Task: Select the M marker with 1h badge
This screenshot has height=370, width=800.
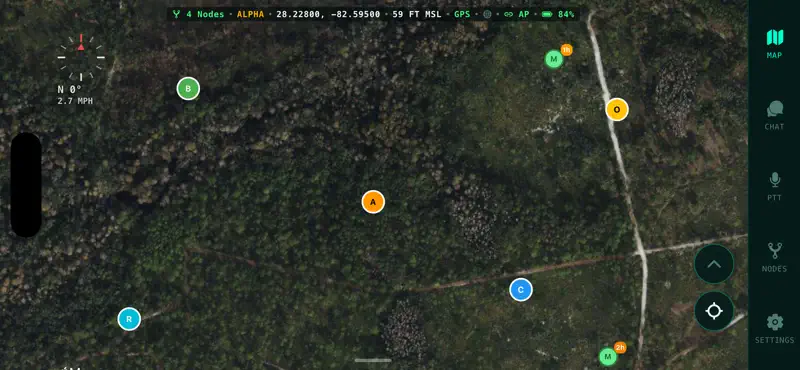Action: [x=554, y=59]
